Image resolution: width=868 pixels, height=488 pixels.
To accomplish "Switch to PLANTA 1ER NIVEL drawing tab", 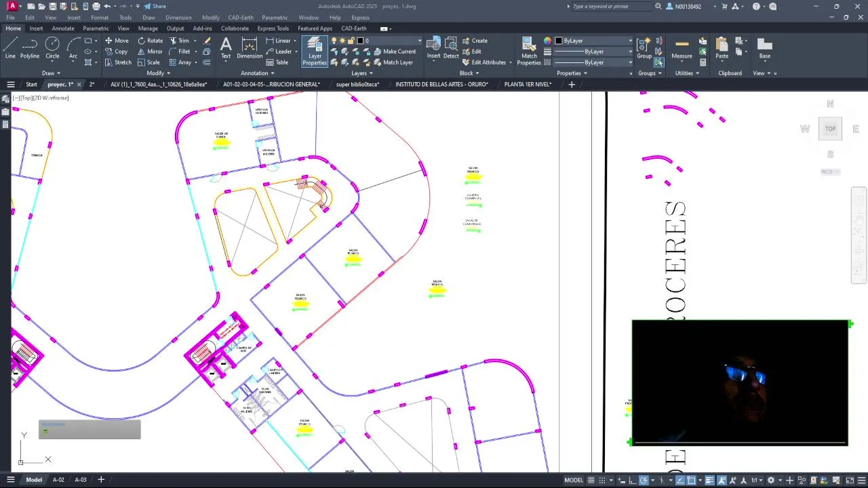I will pyautogui.click(x=528, y=85).
